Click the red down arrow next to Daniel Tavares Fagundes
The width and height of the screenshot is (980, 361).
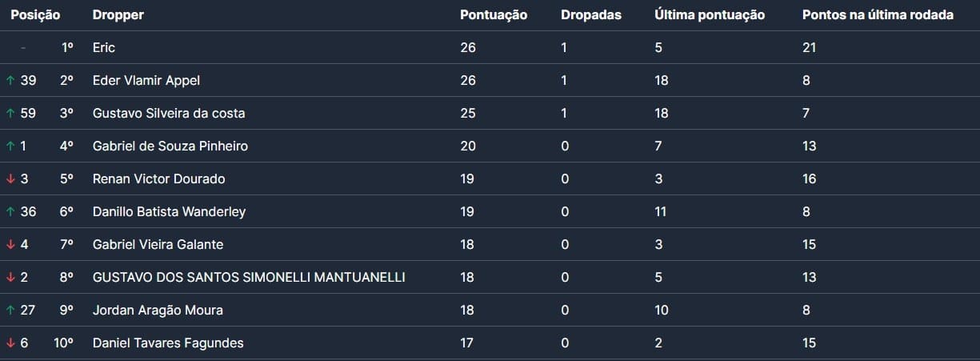coord(10,343)
